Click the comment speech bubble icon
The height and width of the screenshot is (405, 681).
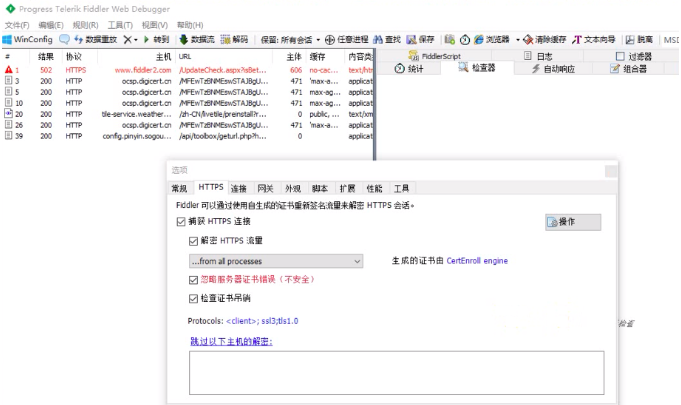(64, 40)
